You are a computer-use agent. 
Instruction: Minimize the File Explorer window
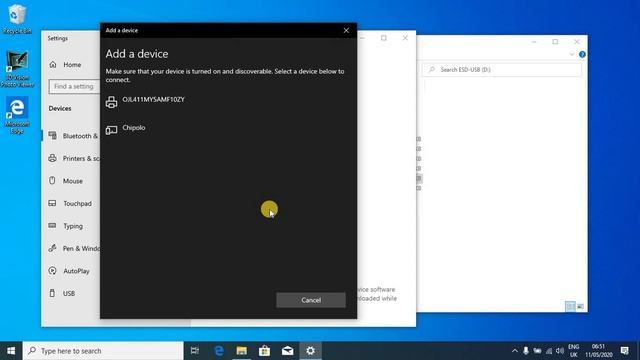point(534,42)
